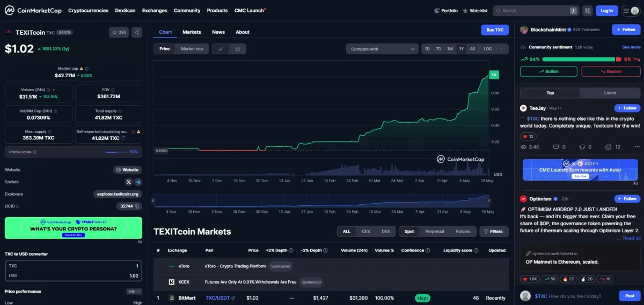The image size is (644, 305).
Task: Click the rocket 56 reaction on Optimism post
Action: (550, 279)
